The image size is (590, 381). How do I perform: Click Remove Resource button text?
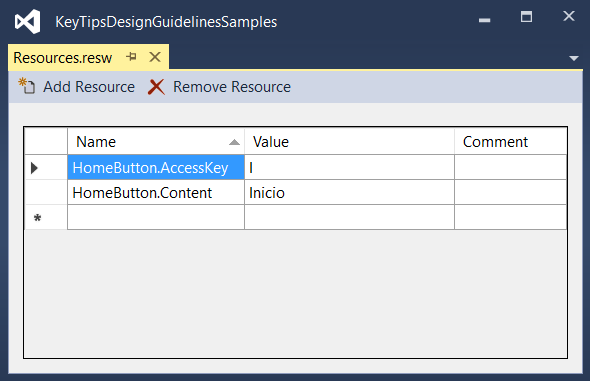(232, 87)
